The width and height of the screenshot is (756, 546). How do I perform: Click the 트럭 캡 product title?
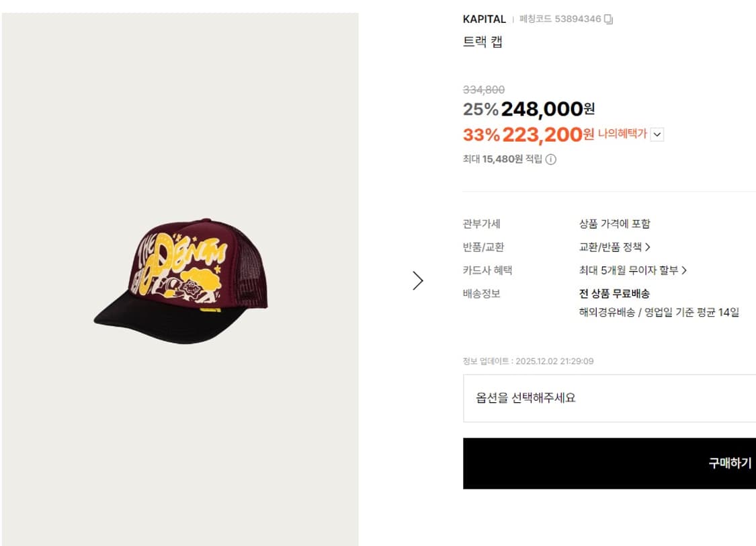click(x=482, y=42)
